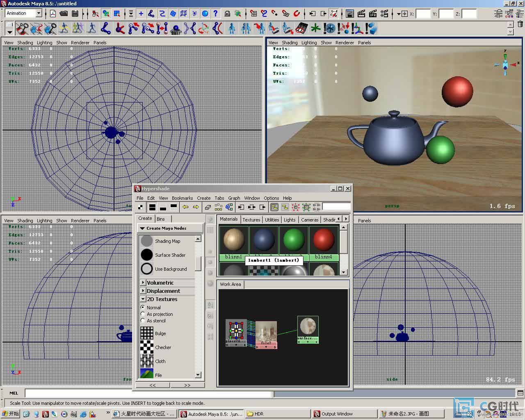Viewport: 525px width, 420px height.
Task: Show bottom tabs only in Hypershade
Action: tap(163, 207)
